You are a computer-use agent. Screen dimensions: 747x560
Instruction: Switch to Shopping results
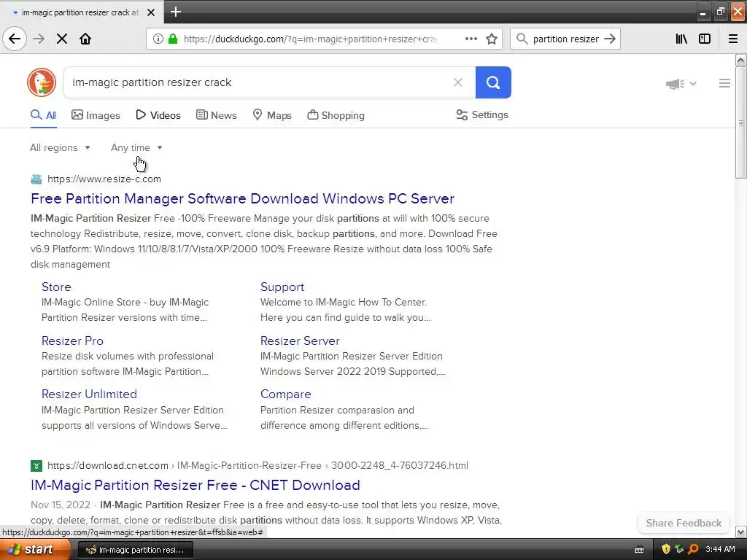coord(336,115)
